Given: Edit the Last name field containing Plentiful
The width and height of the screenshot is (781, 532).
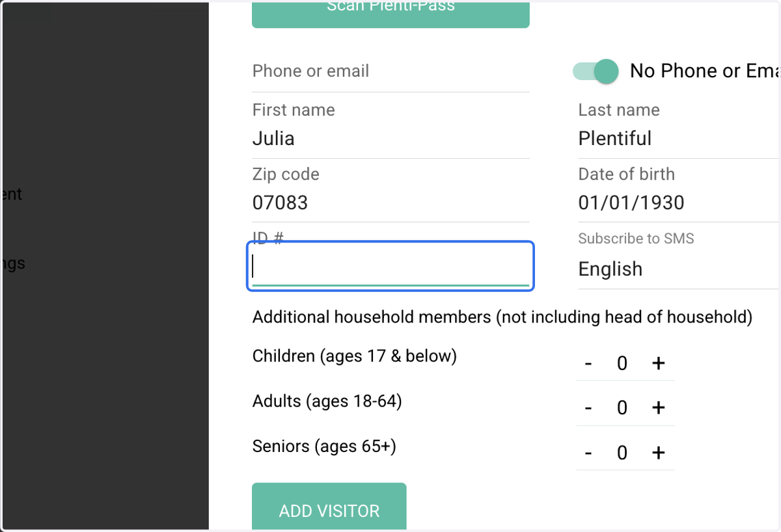Looking at the screenshot, I should [679, 139].
